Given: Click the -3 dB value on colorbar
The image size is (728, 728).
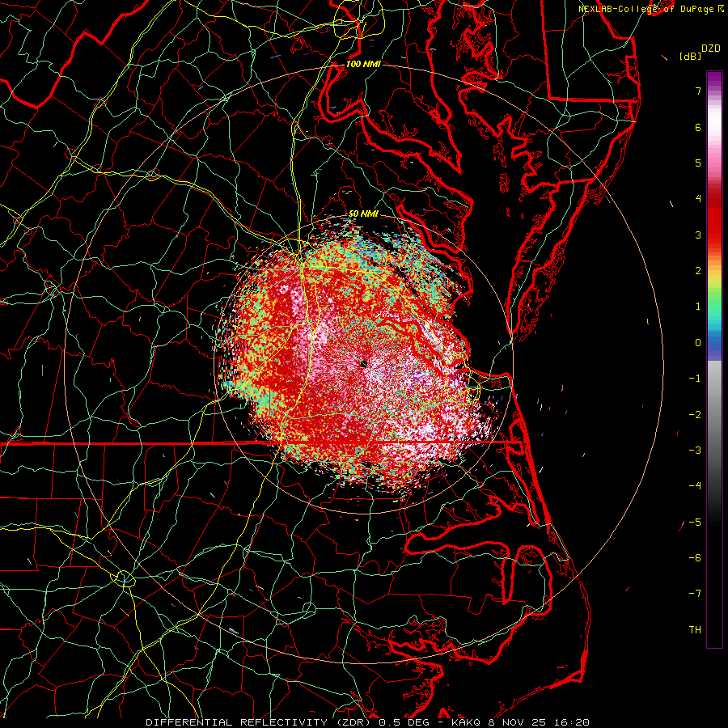Looking at the screenshot, I should [695, 450].
